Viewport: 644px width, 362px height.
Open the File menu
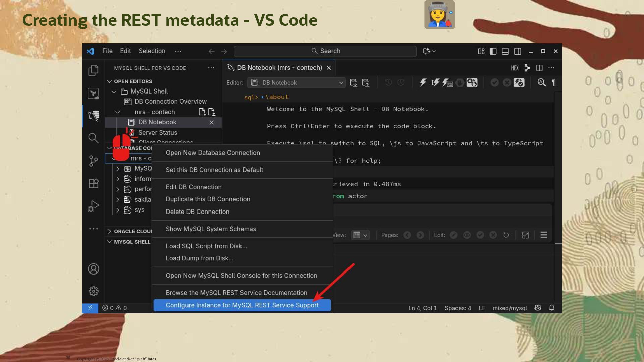tap(107, 51)
